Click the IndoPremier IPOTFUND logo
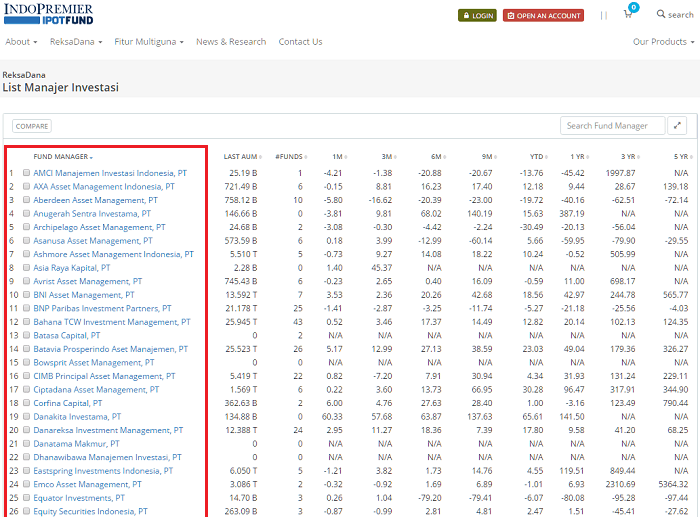 coord(47,13)
